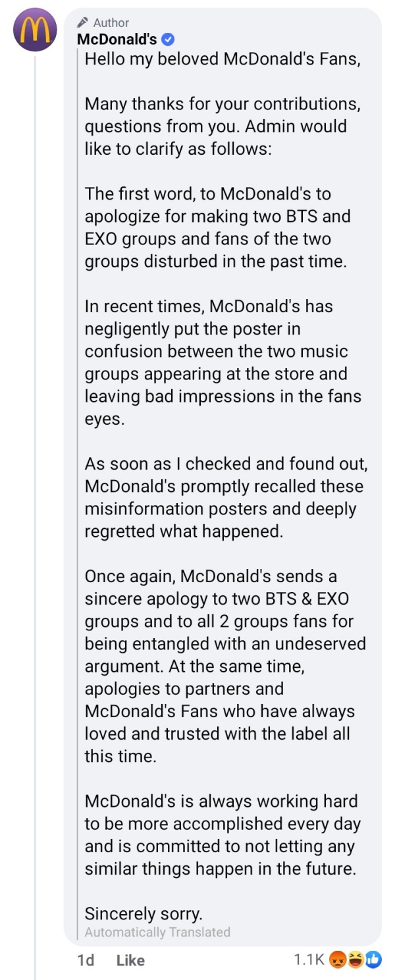
Task: Click the 'Sincerely sorry.' closing line
Action: pos(144,913)
